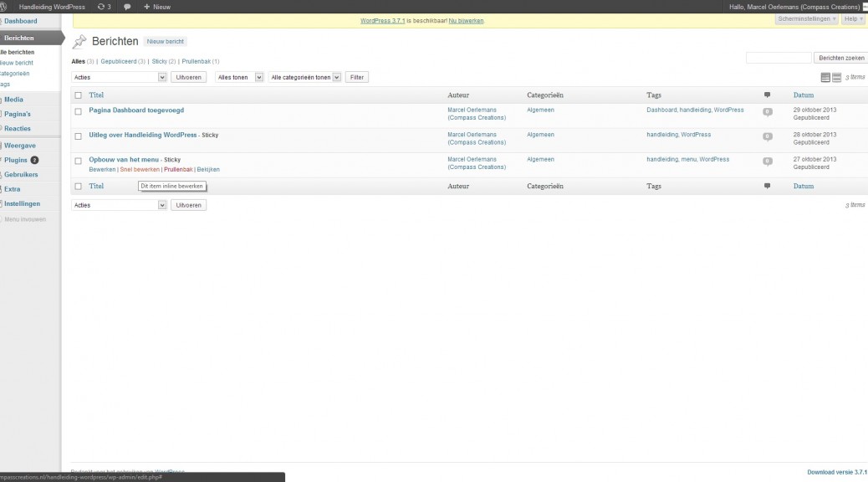
Task: Open the Alle categorieën tonen dropdown
Action: (x=304, y=78)
